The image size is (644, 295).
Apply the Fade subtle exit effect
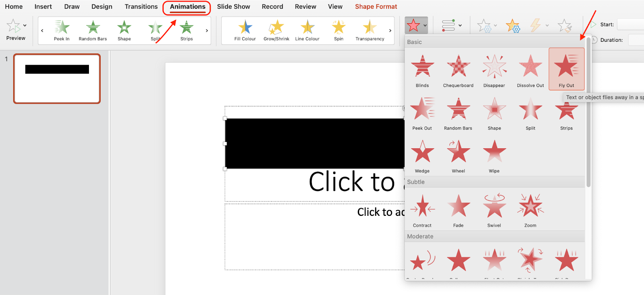(x=458, y=211)
